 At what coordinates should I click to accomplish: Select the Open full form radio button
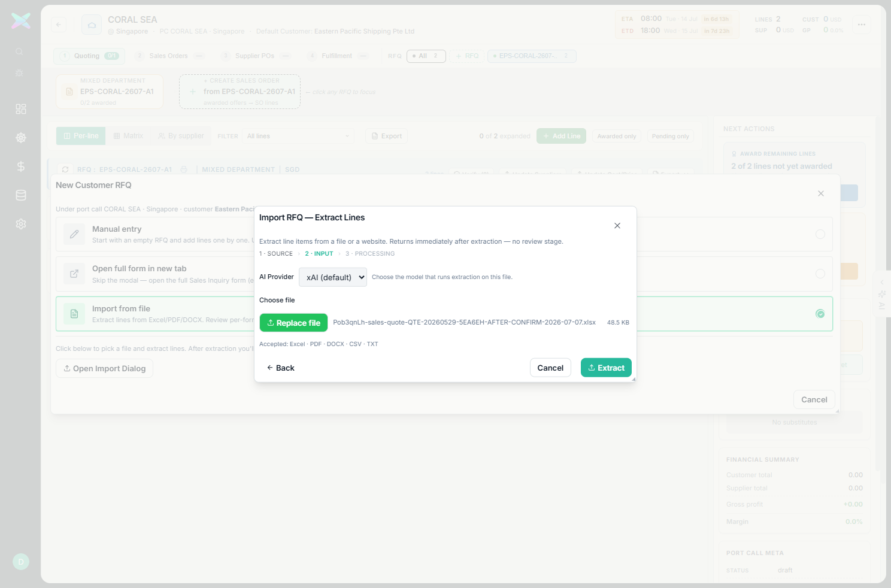click(820, 274)
